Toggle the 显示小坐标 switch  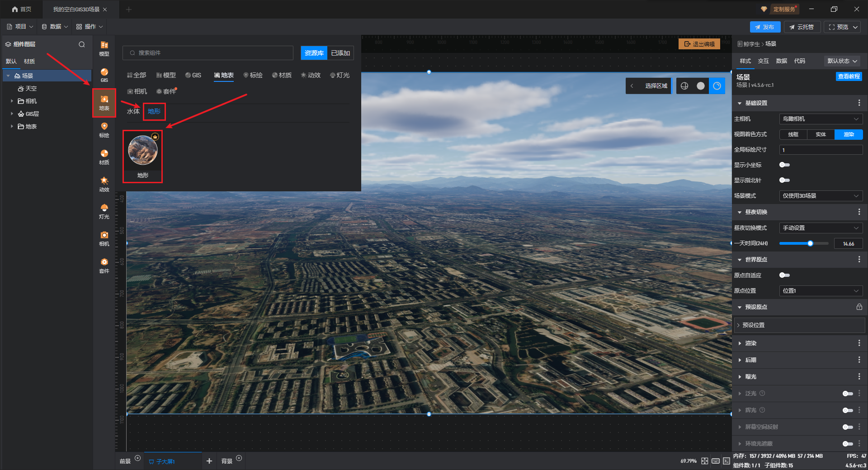tap(784, 165)
